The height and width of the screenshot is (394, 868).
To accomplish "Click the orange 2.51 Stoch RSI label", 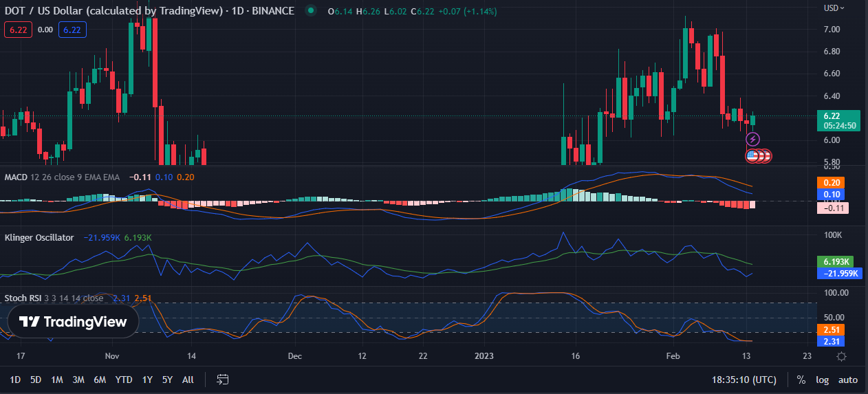I will 829,329.
